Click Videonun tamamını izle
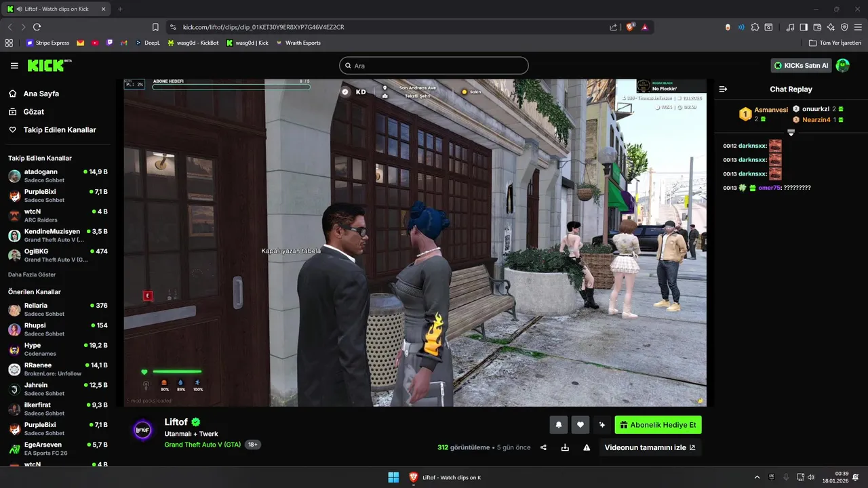Viewport: 868px width, 488px height. 650,447
